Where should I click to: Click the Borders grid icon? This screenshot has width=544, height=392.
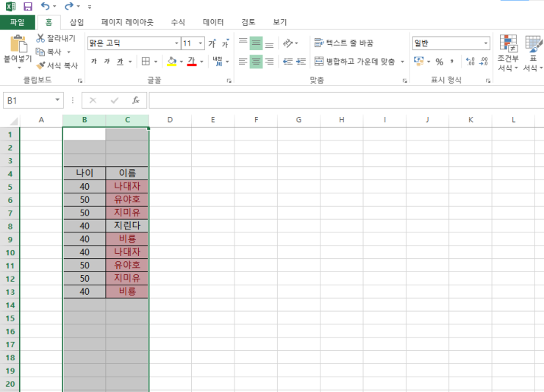tap(146, 62)
